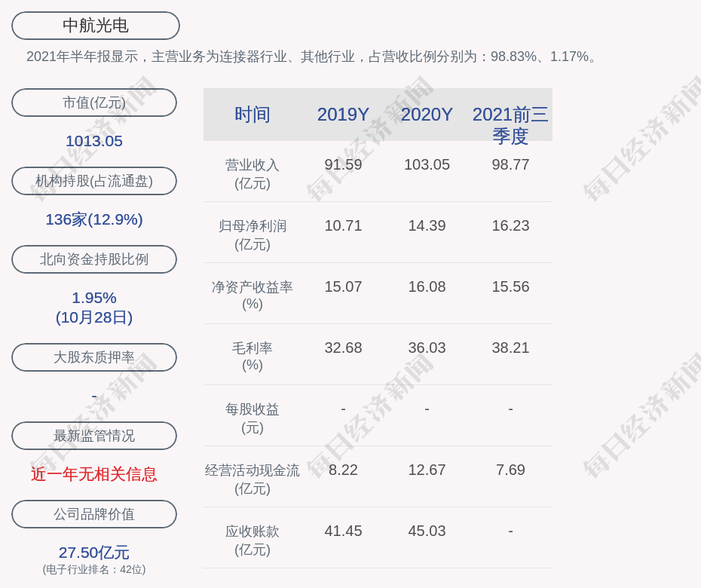Click the (10月28日) date text

94,317
